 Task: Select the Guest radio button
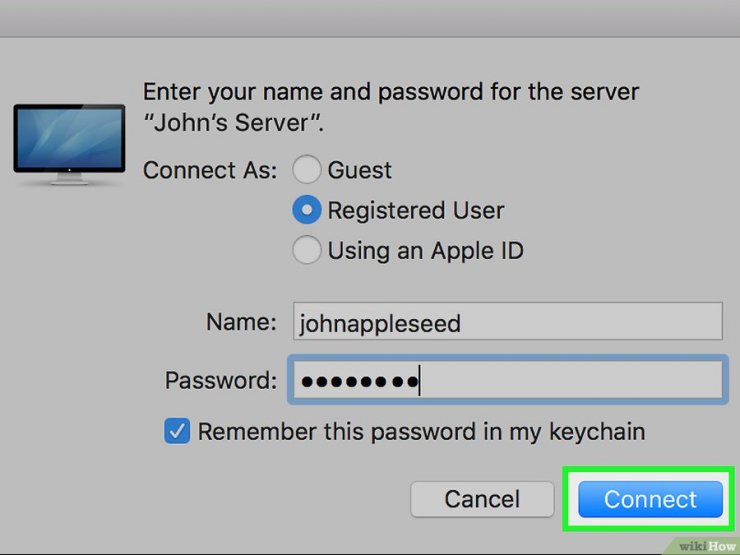coord(307,169)
